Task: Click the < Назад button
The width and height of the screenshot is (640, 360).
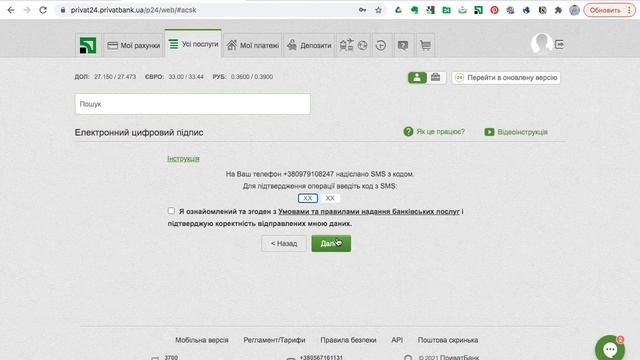Action: [x=284, y=244]
